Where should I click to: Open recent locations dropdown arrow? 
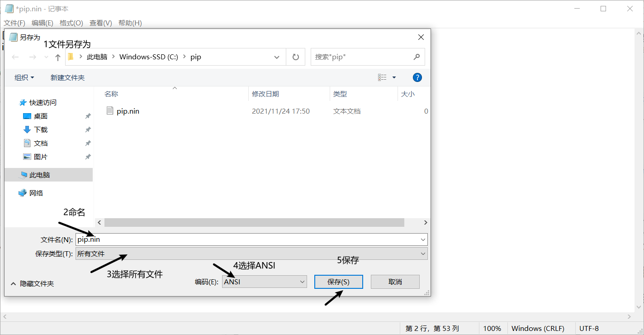pyautogui.click(x=46, y=57)
